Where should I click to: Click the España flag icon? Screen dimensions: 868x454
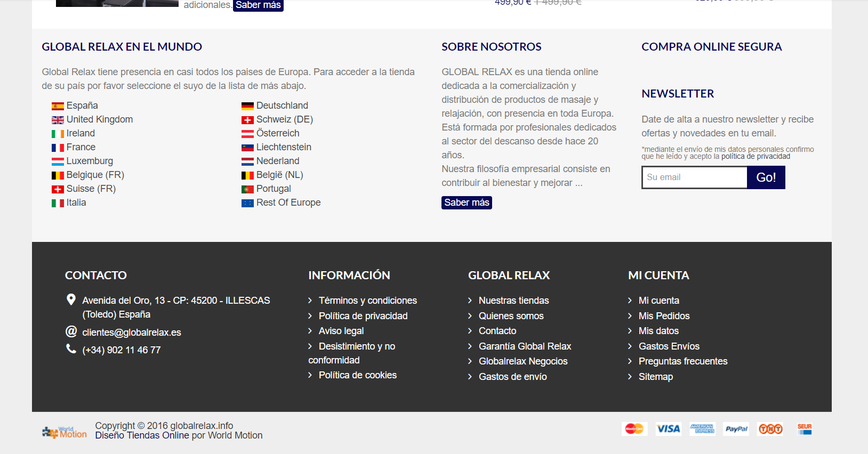pyautogui.click(x=58, y=106)
